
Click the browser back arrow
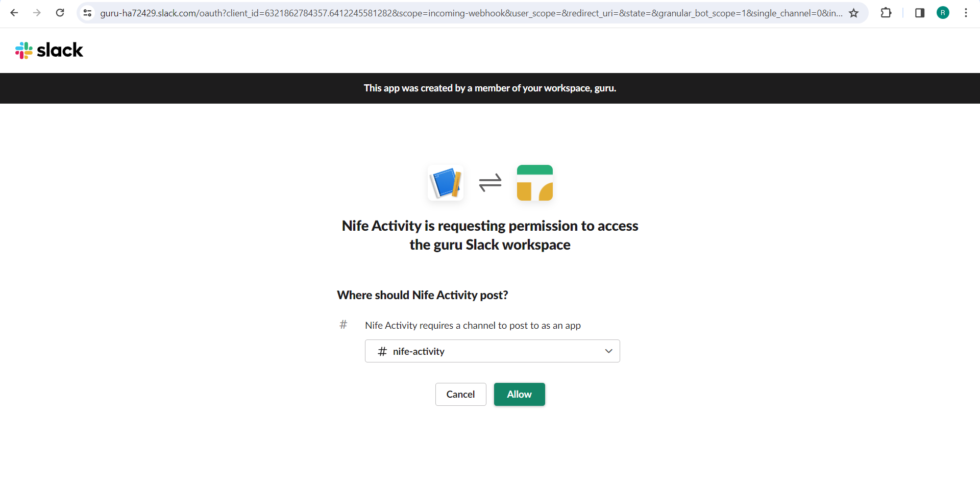[14, 13]
